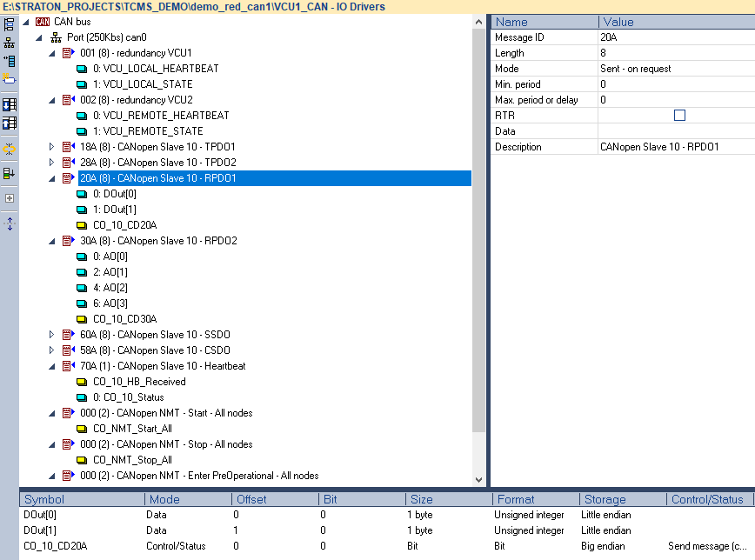
Task: Click the Storage column header
Action: [605, 499]
